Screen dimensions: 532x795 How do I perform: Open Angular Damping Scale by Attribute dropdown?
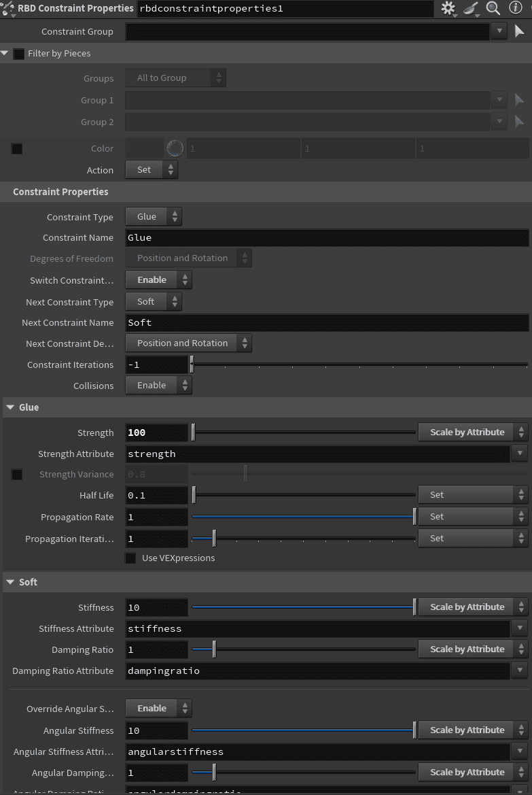coord(474,772)
